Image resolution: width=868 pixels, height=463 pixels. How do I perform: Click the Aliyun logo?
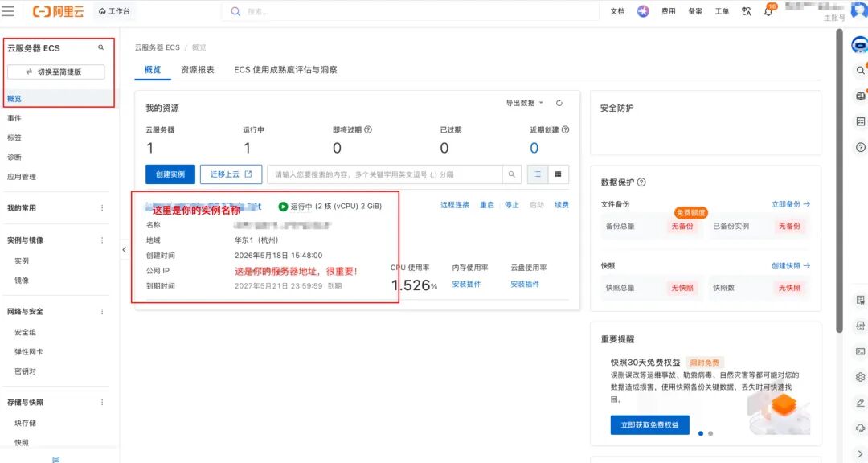coord(58,11)
